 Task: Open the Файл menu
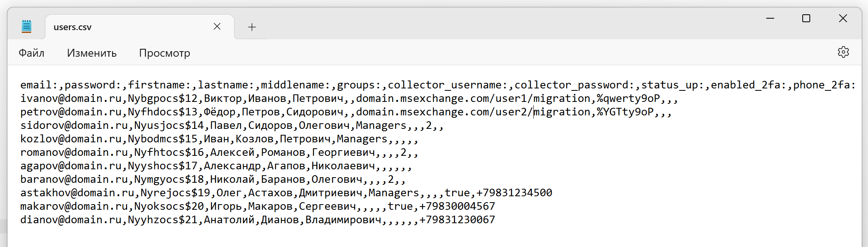click(x=31, y=53)
